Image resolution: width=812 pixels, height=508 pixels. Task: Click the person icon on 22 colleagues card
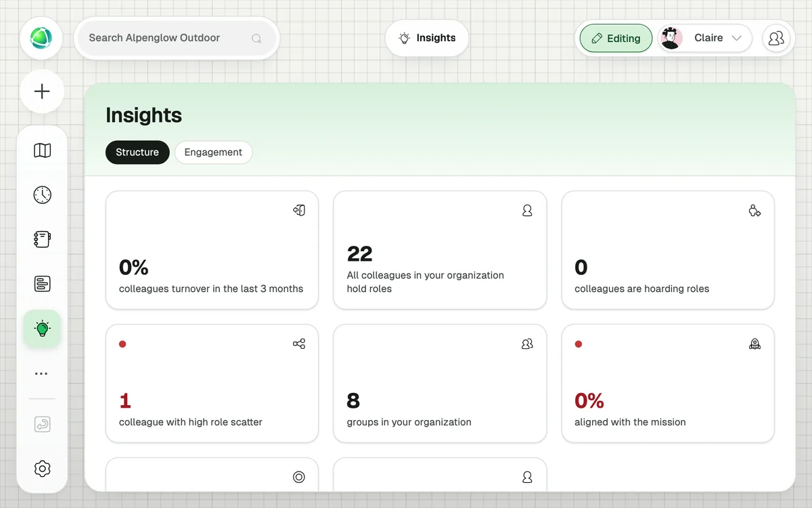(x=527, y=211)
